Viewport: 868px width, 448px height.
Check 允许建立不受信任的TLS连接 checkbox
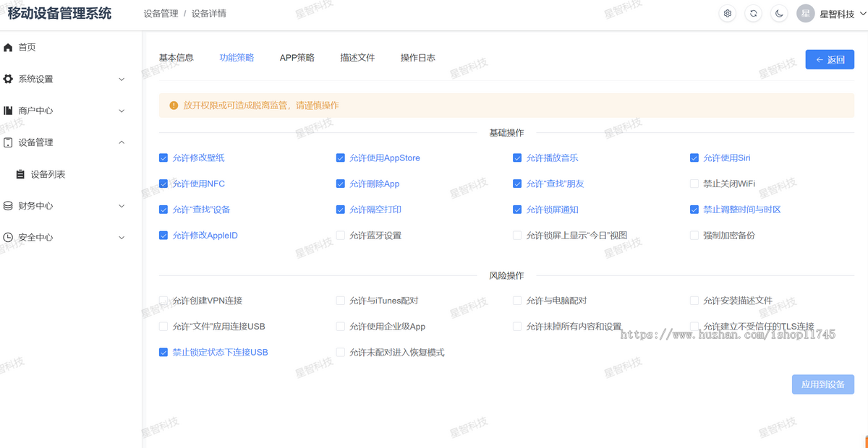694,327
